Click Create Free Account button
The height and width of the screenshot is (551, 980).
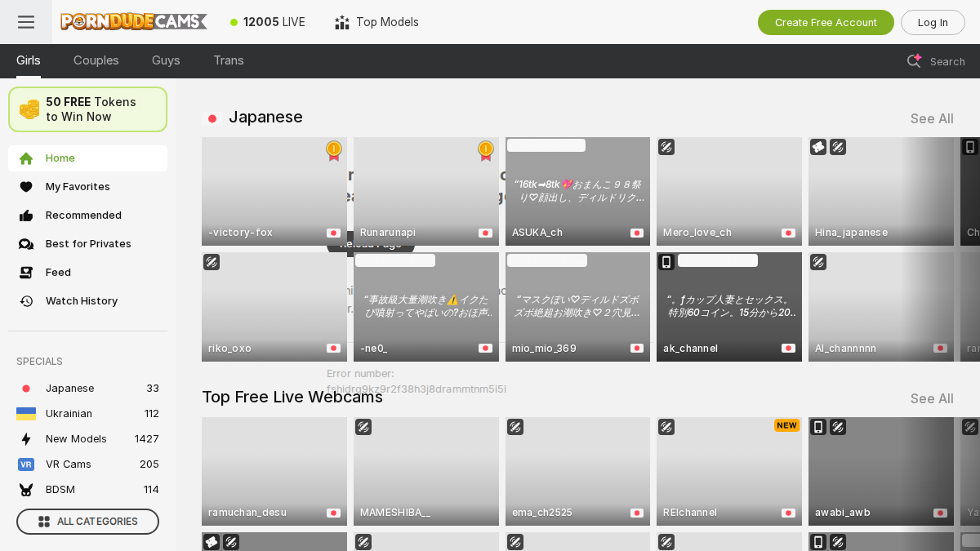826,22
